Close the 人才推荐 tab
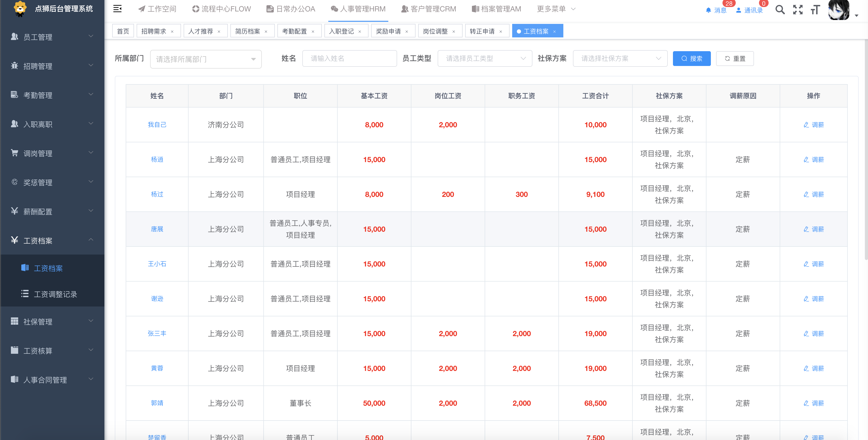868x440 pixels. click(219, 31)
